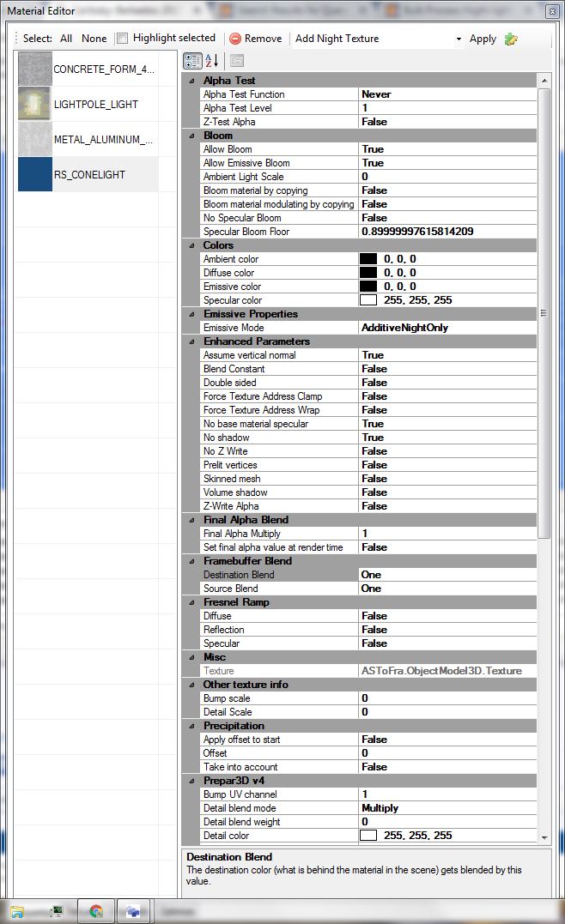Sort properties alphabetically with A-Z icon
The width and height of the screenshot is (565, 924).
[212, 61]
